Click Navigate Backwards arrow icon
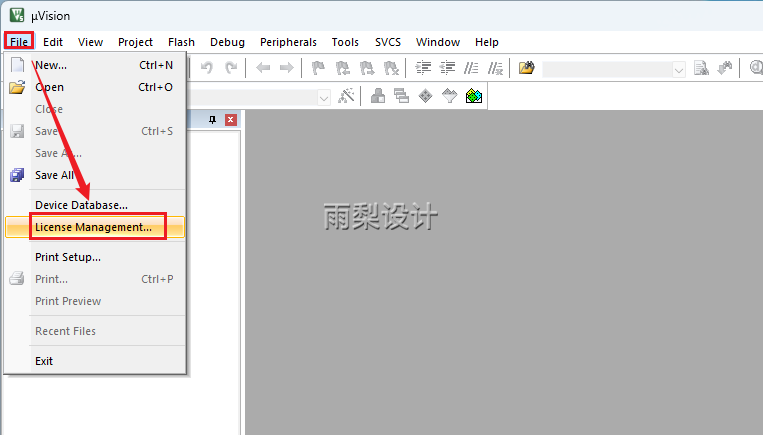This screenshot has width=763, height=435. 263,68
